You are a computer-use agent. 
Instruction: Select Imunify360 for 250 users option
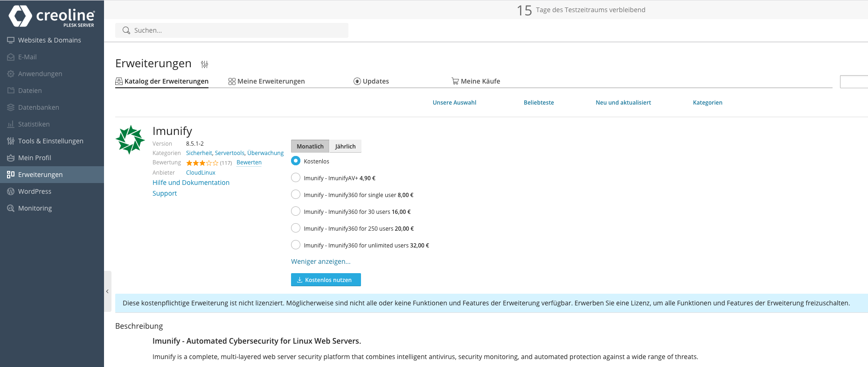point(296,228)
